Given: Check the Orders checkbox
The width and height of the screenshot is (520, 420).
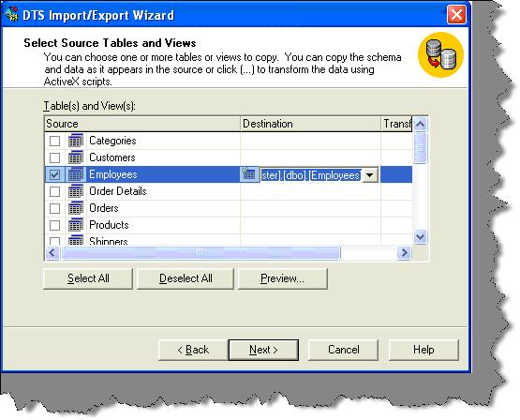Looking at the screenshot, I should tap(54, 208).
